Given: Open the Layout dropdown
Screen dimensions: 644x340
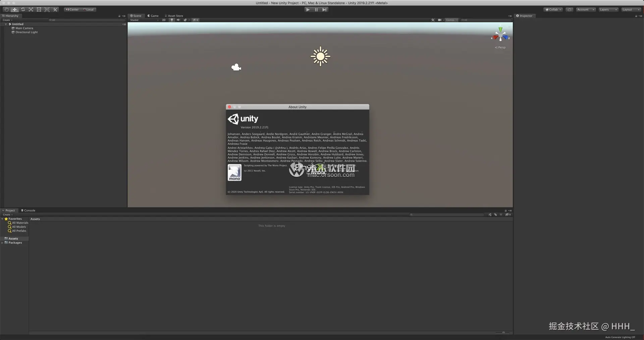Looking at the screenshot, I should tap(631, 10).
